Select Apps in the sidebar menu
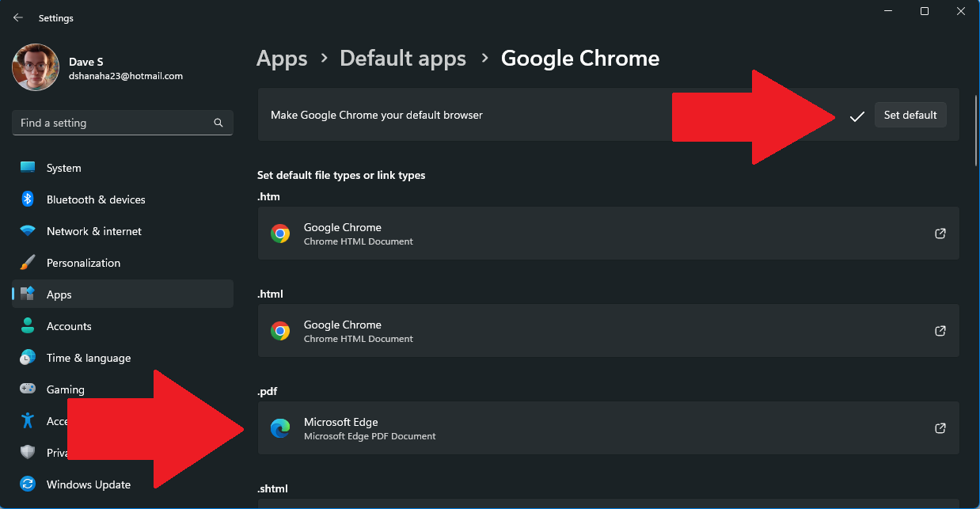980x509 pixels. [59, 294]
